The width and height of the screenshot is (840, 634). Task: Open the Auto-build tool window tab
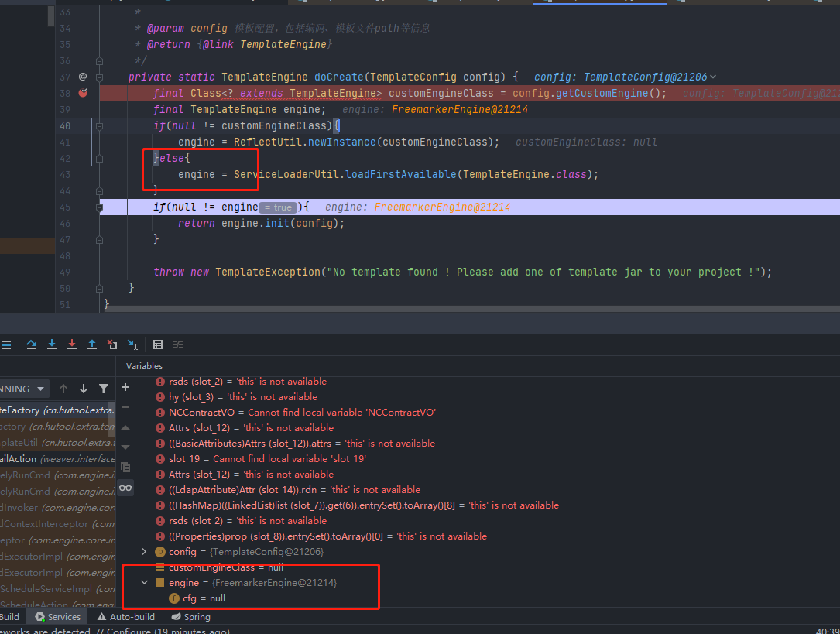[x=126, y=617]
